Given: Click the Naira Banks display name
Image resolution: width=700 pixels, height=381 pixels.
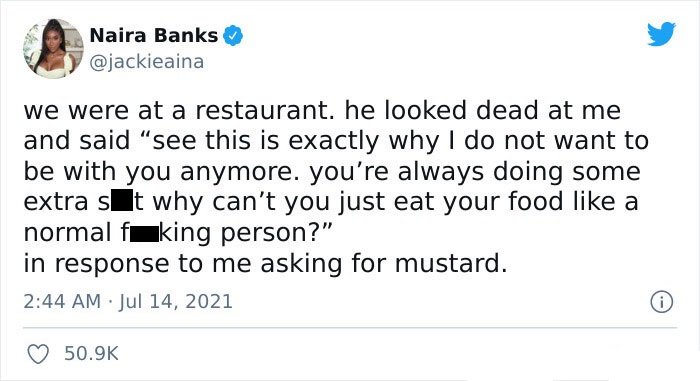Looking at the screenshot, I should point(154,35).
